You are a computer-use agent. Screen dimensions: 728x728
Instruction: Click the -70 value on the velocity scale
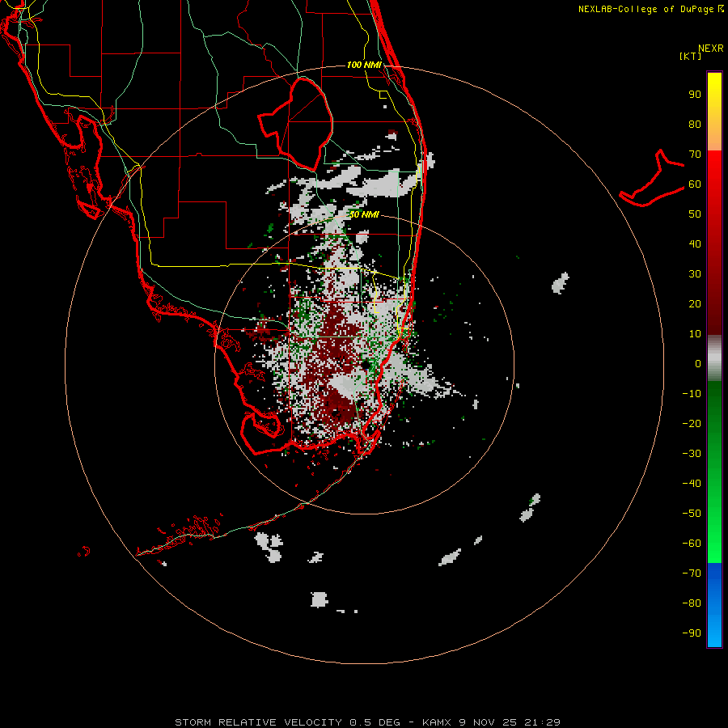coord(692,573)
